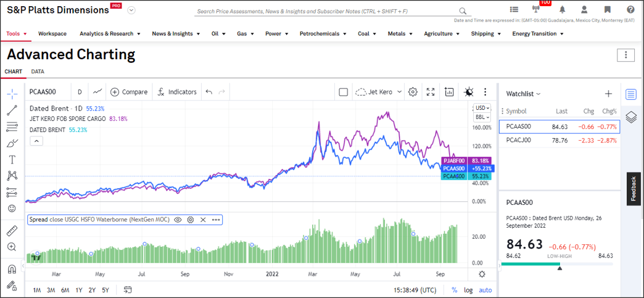The width and height of the screenshot is (644, 298).
Task: Toggle log scale on the chart
Action: click(x=469, y=290)
